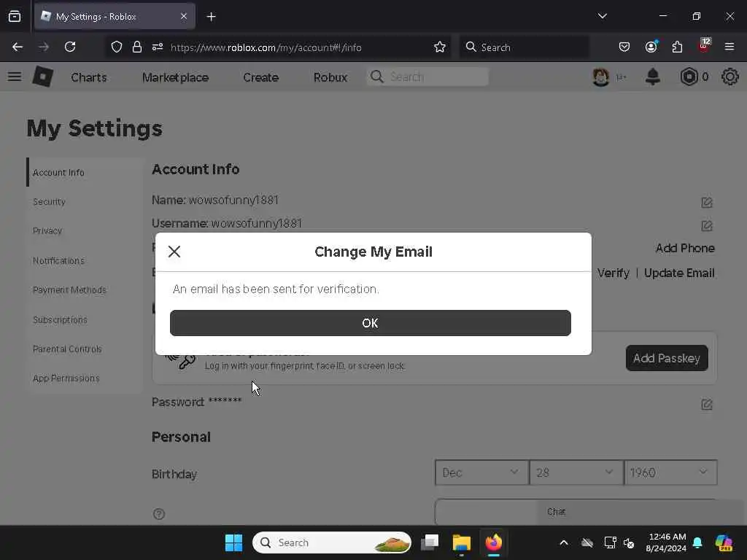Image resolution: width=747 pixels, height=560 pixels.
Task: Open the birthday day dropdown
Action: click(x=576, y=472)
